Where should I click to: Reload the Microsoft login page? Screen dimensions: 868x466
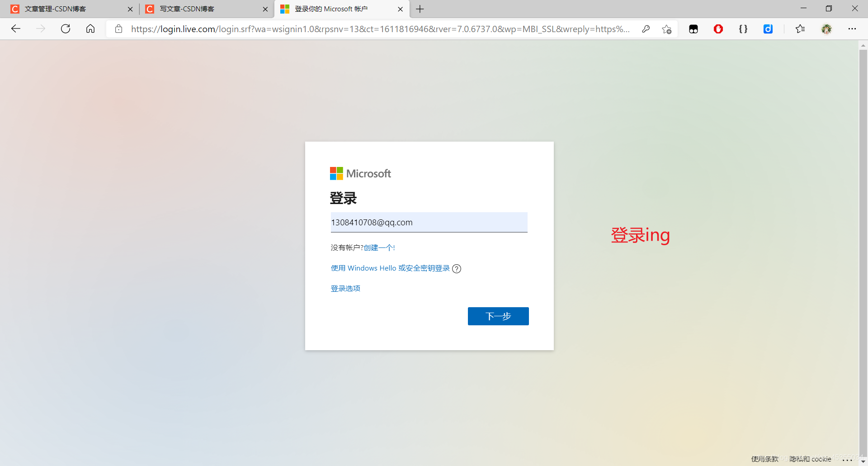coord(66,29)
